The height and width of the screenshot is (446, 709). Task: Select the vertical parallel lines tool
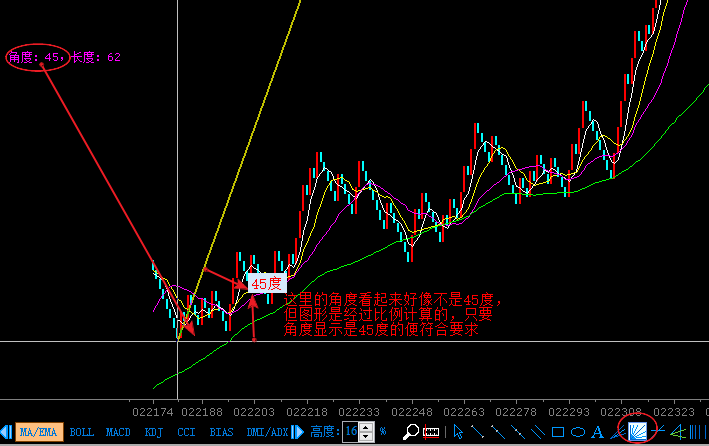coord(697,432)
